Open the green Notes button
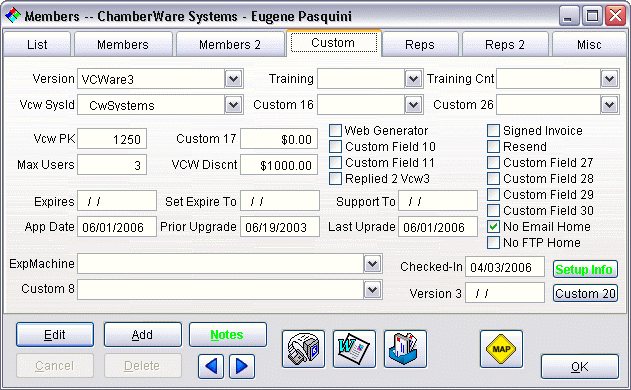The width and height of the screenshot is (631, 390). pos(227,334)
